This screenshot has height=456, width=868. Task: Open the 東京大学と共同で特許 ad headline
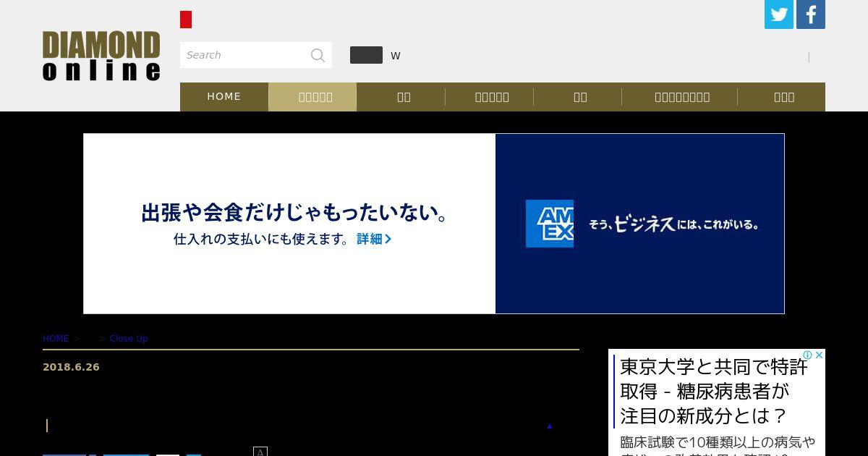click(714, 392)
